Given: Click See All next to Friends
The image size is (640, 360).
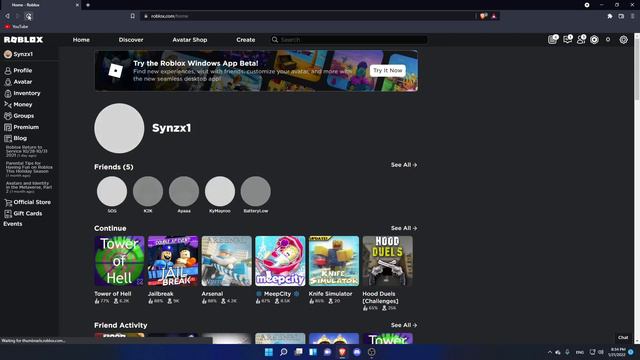Looking at the screenshot, I should (404, 165).
